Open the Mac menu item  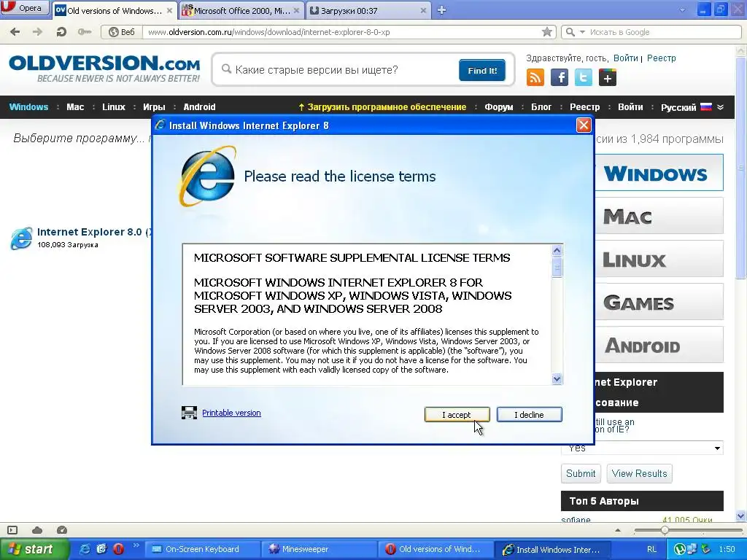coord(75,107)
